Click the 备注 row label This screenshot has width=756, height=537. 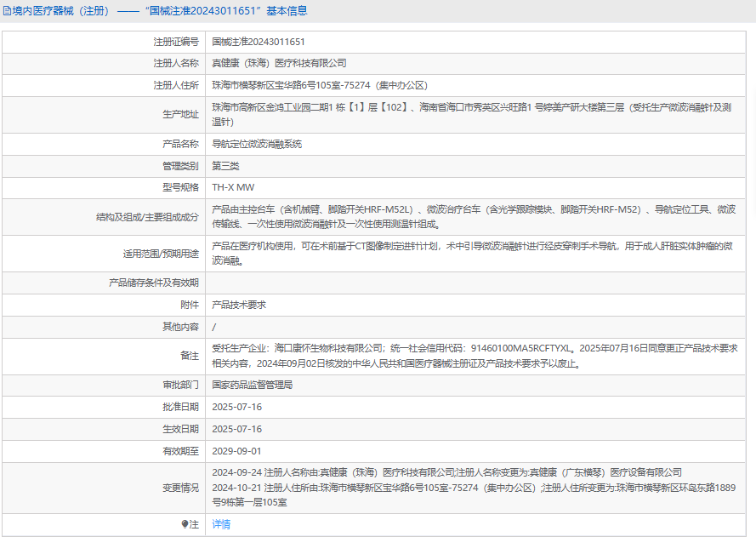tap(189, 356)
